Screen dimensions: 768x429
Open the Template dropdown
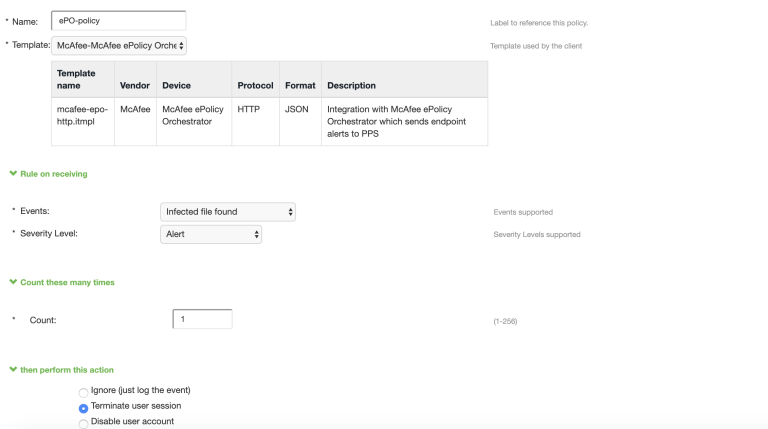click(119, 46)
